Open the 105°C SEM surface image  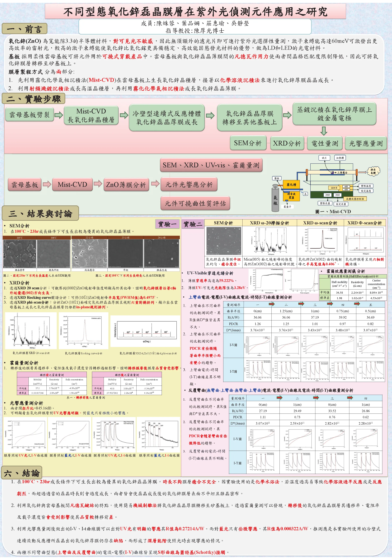click(x=20, y=254)
